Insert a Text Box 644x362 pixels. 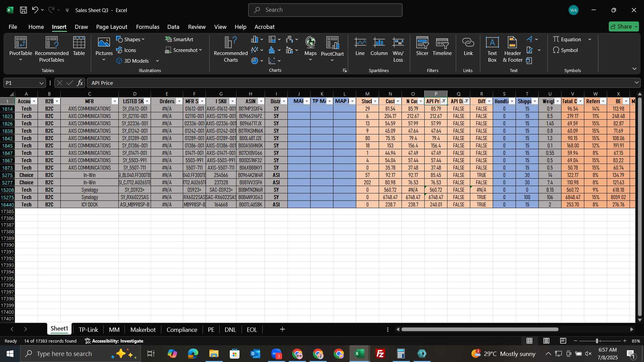[492, 49]
